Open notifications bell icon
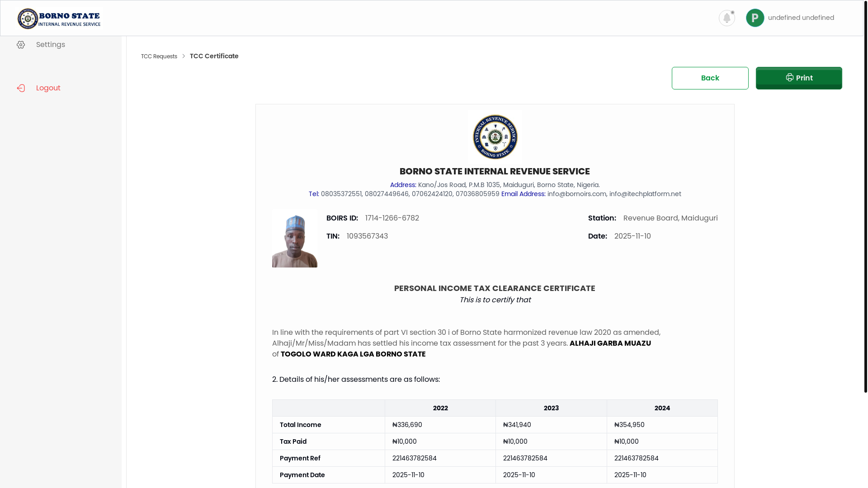This screenshot has width=868, height=488. point(727,18)
